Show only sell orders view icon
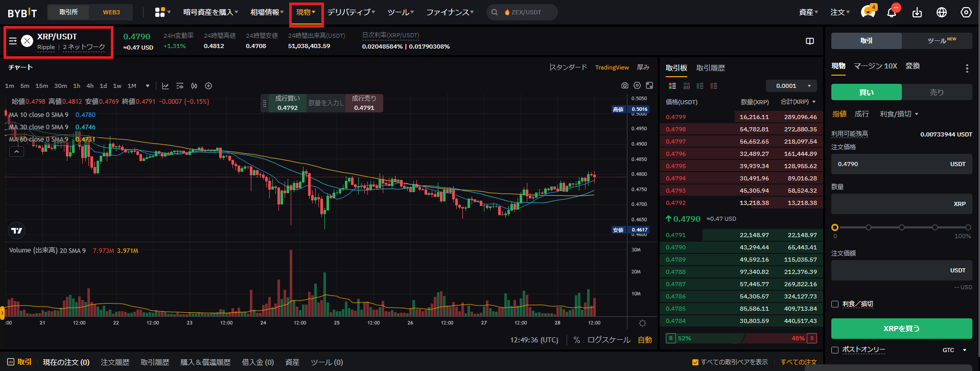This screenshot has height=371, width=980. [714, 86]
